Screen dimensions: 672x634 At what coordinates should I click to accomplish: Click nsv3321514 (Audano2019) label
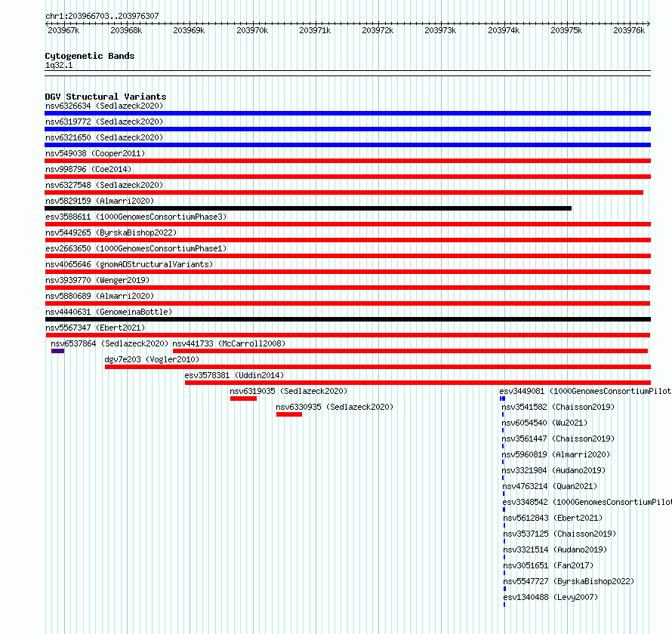point(555,549)
